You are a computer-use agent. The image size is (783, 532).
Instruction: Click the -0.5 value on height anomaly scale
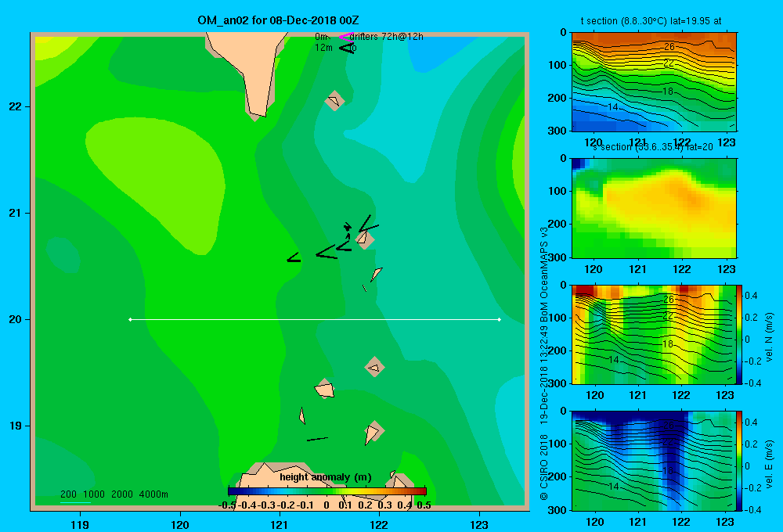pos(227,505)
